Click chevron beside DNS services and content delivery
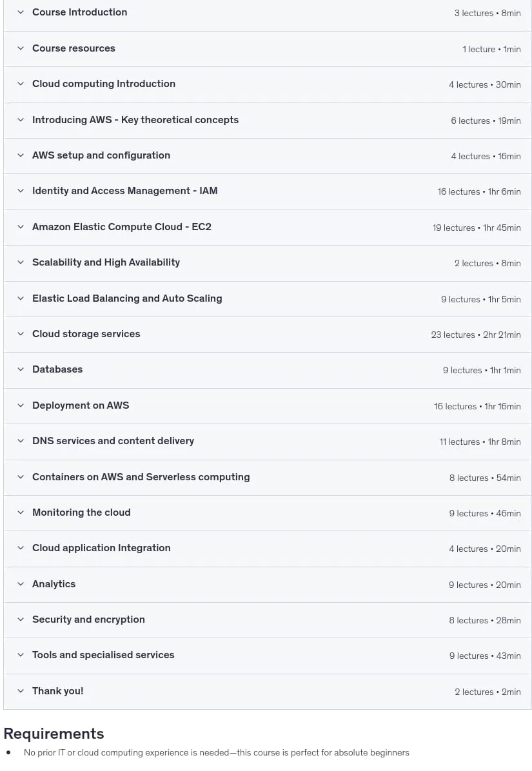The width and height of the screenshot is (532, 771). (21, 440)
